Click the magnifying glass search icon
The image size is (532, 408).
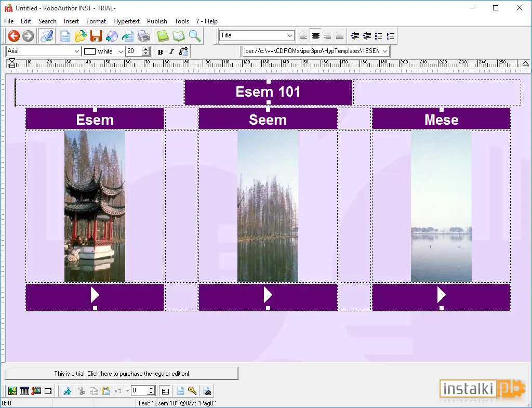click(195, 36)
